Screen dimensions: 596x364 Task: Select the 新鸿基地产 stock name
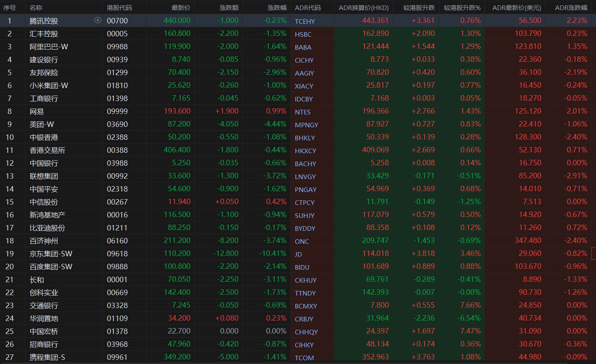click(48, 215)
